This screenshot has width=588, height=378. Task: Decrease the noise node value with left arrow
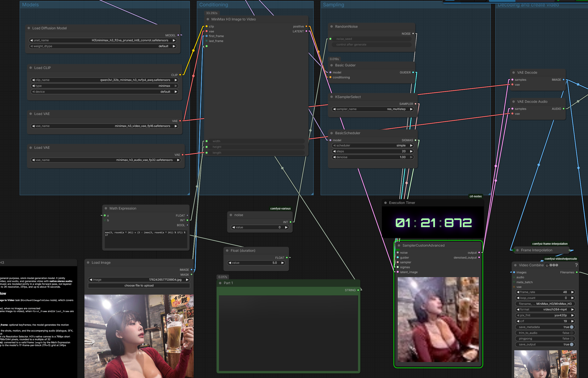point(234,227)
